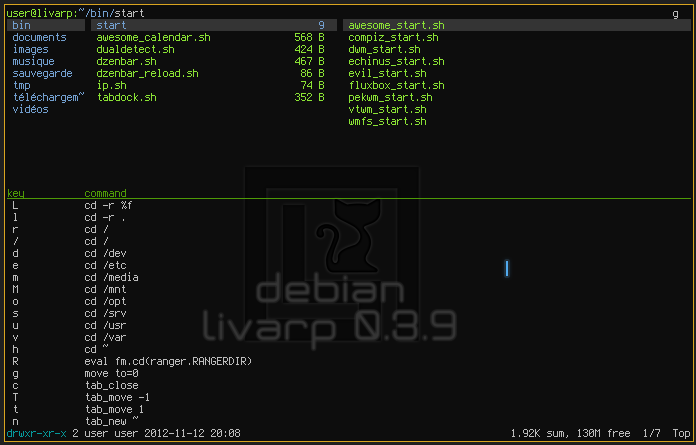This screenshot has height=445, width=696.
Task: Click the 'cd /media' command row
Action: 111,277
